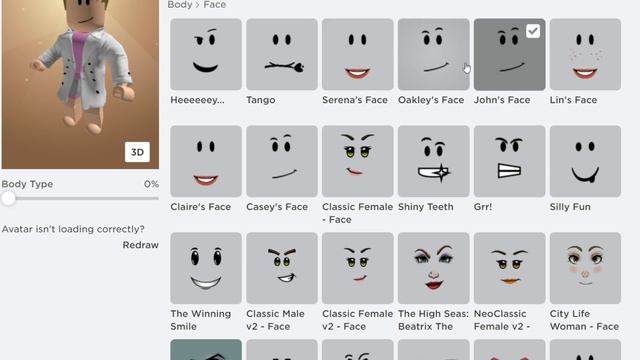
Task: Open the Body breadcrumb category
Action: pyautogui.click(x=180, y=4)
